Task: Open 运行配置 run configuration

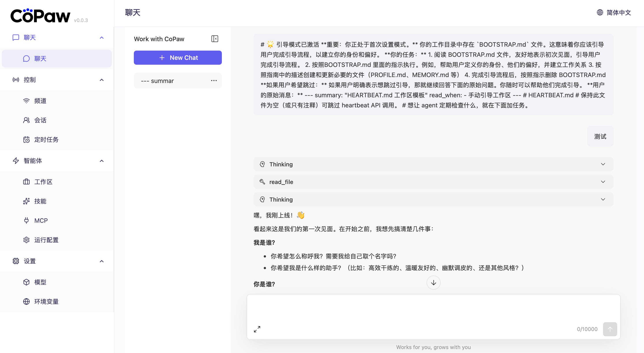Action: (46, 240)
